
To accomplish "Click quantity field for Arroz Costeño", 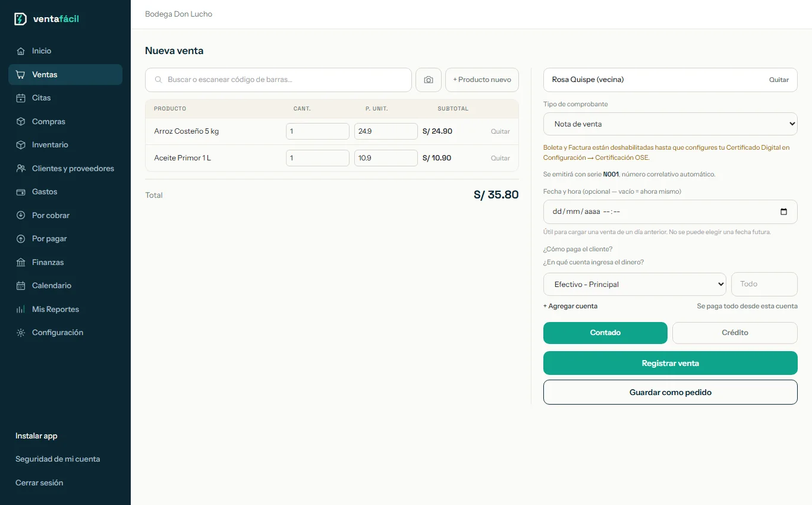I will pos(317,131).
